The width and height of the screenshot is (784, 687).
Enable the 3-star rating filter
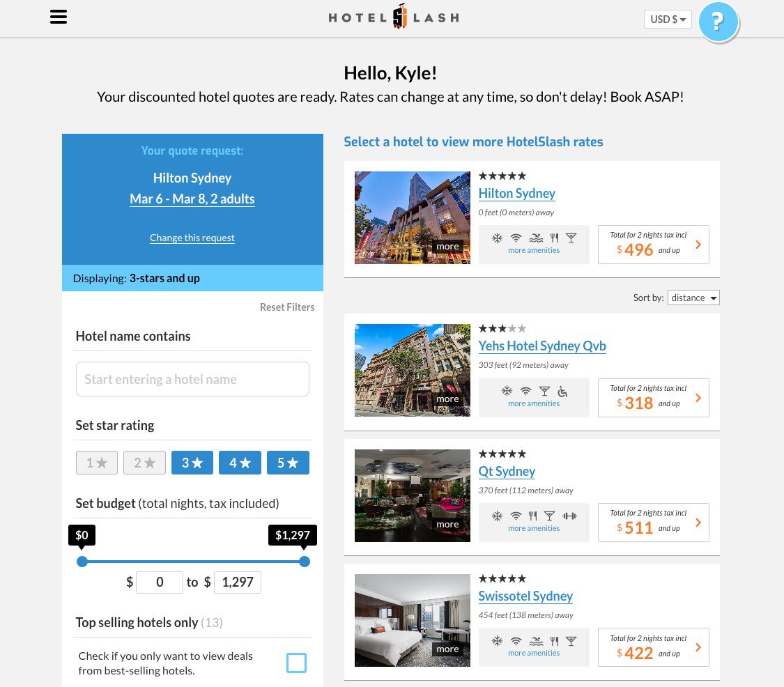192,462
